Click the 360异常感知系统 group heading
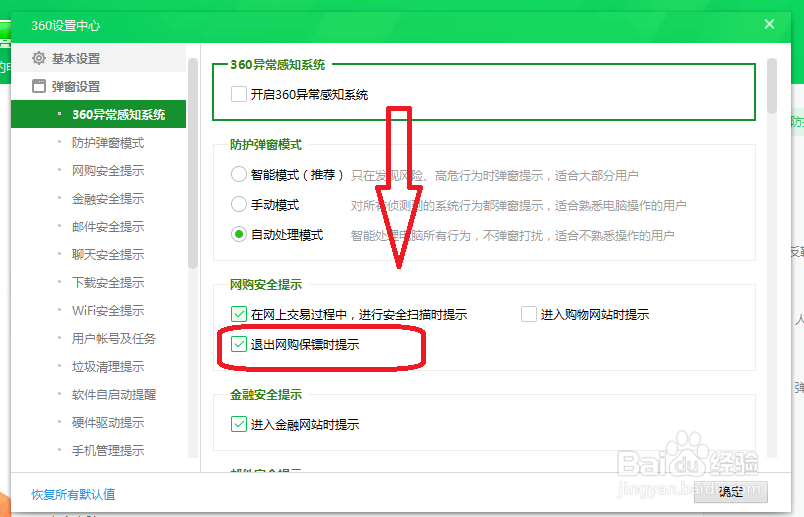The height and width of the screenshot is (517, 804). (278, 65)
